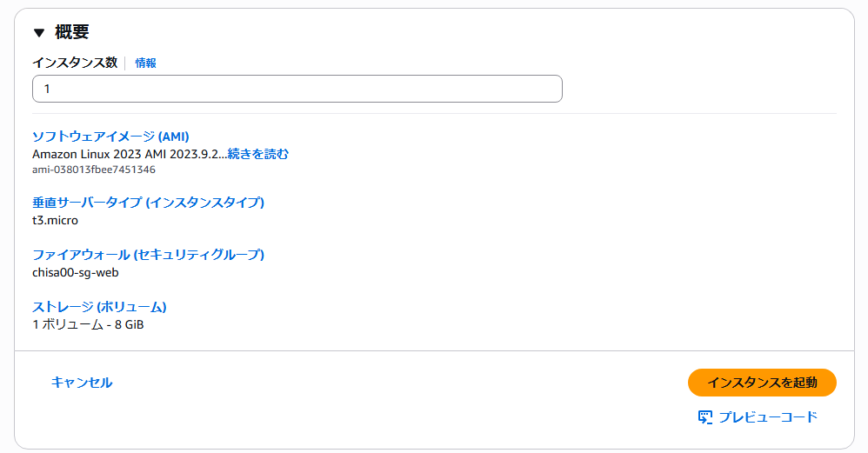Open the 情報 info link
The image size is (868, 453).
click(145, 63)
